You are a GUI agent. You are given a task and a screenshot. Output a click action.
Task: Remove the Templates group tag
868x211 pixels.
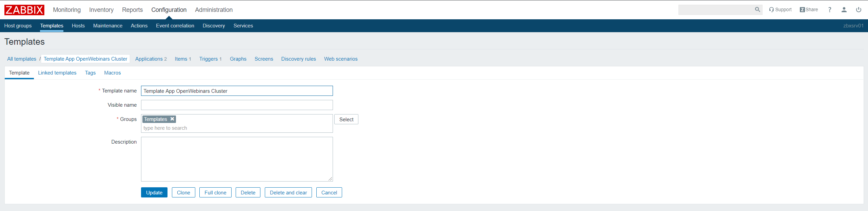click(x=172, y=119)
